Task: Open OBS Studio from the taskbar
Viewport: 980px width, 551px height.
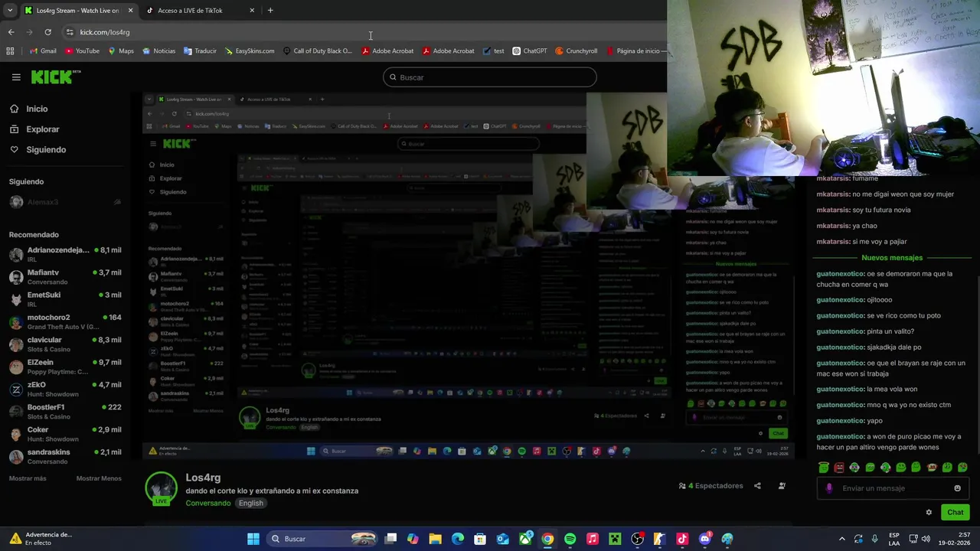Action: point(637,539)
